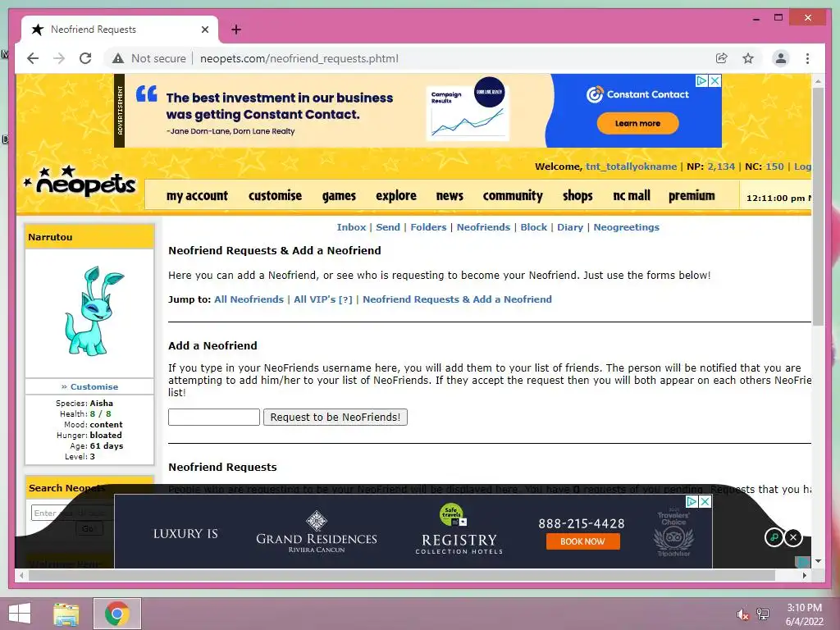Click in the browser address bar URL
The image size is (840, 630).
(x=299, y=58)
